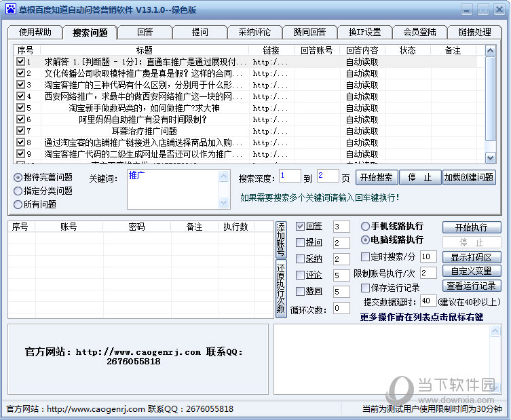Viewport: 511px width, 420px height.
Task: Uncheck row 8 通过淘宝客的店铺 checkbox
Action: pos(20,142)
